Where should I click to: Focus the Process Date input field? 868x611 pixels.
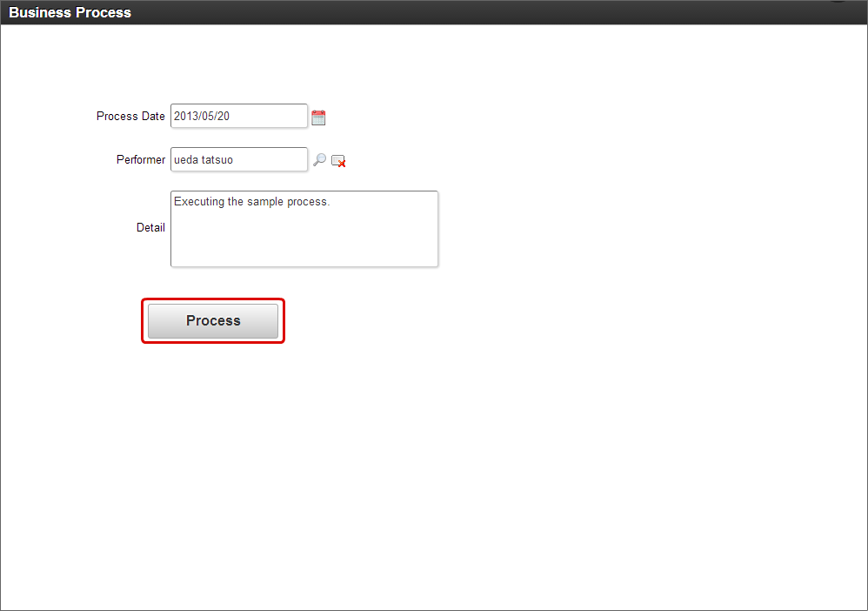coord(239,116)
